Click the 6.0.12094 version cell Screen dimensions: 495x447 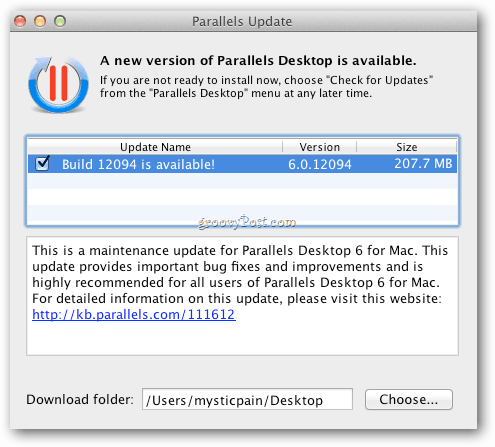tap(320, 164)
